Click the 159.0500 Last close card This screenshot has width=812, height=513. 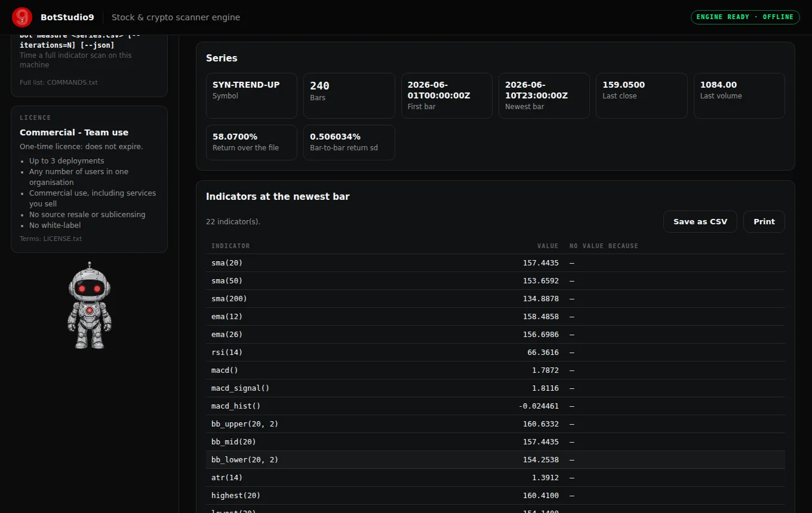coord(642,95)
